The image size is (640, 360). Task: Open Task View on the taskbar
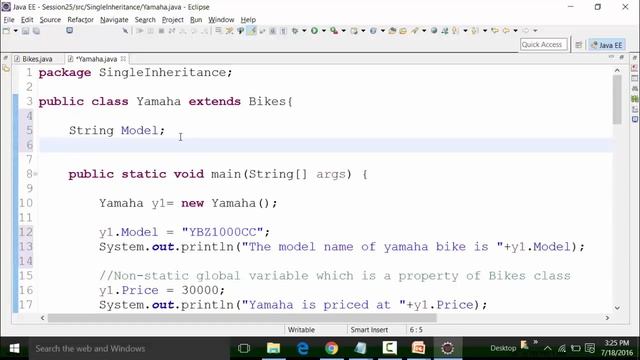coord(244,349)
